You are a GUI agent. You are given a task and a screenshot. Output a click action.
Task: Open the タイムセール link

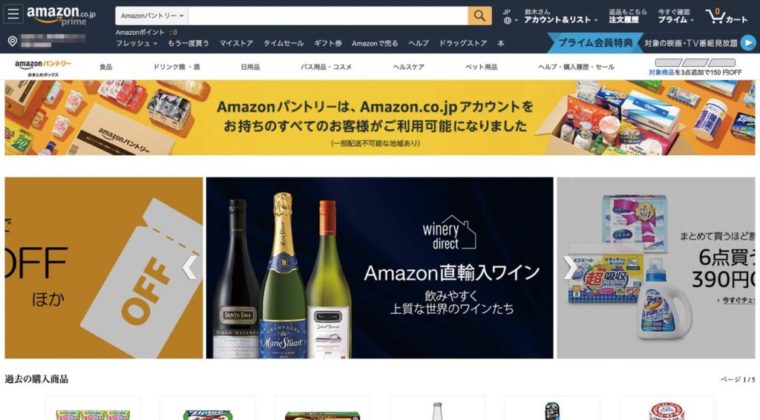(283, 43)
